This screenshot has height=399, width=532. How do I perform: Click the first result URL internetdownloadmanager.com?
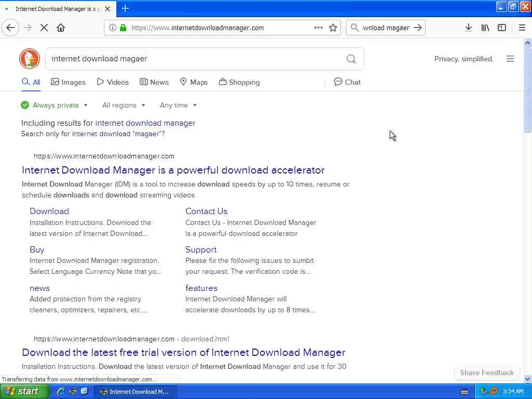104,156
